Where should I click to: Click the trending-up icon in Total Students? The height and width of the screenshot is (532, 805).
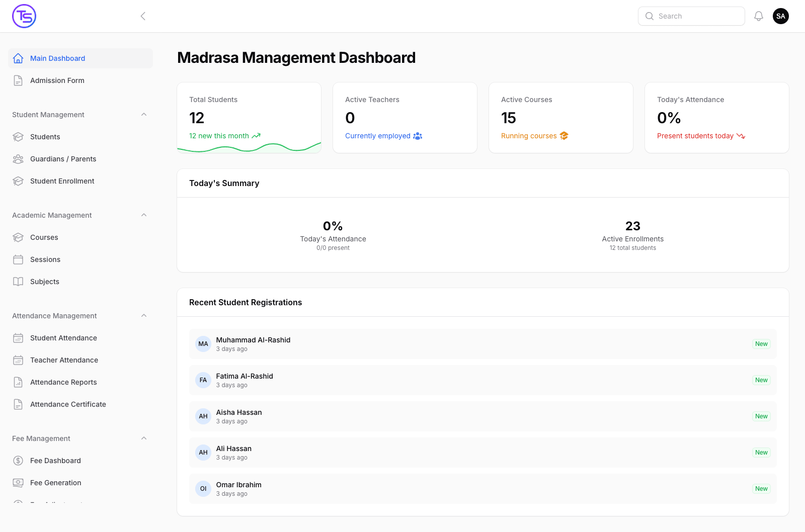tap(256, 136)
